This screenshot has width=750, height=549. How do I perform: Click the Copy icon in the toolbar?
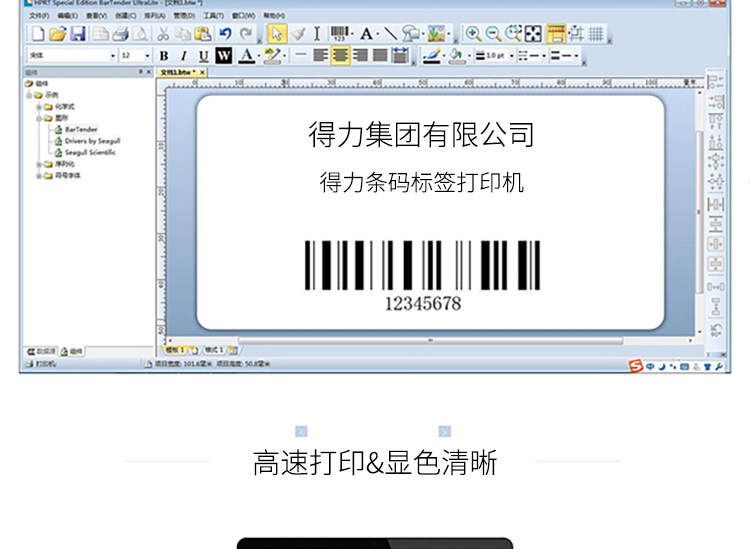(x=183, y=33)
